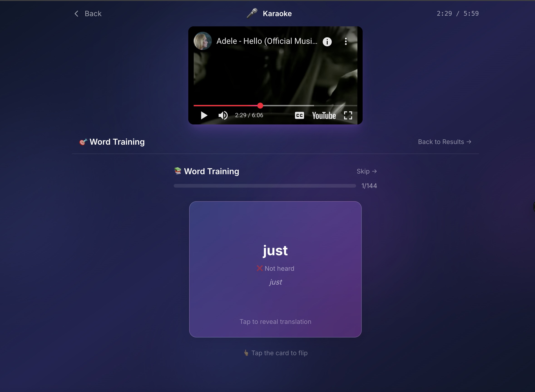The width and height of the screenshot is (535, 392).
Task: Click the video title Adele - Hello
Action: pyautogui.click(x=267, y=41)
